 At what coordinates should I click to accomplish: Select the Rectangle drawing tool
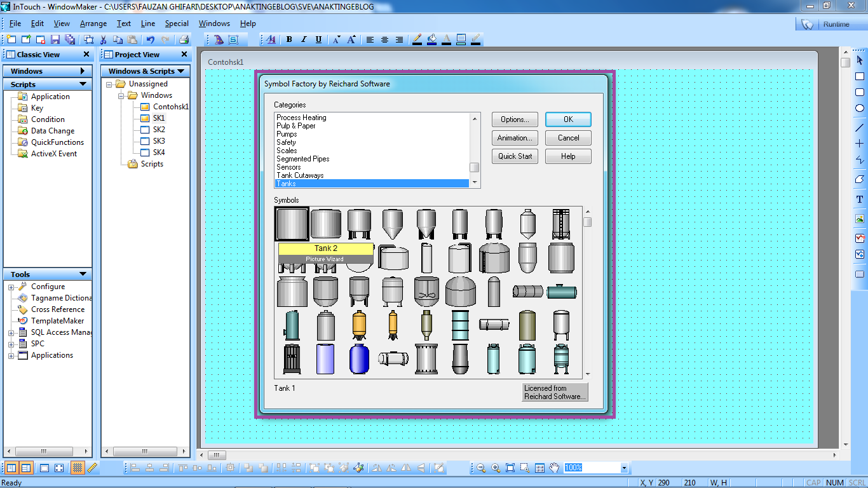860,76
